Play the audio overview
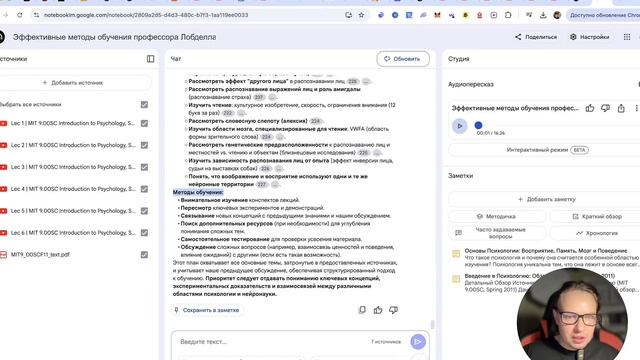This screenshot has height=360, width=640. [460, 126]
